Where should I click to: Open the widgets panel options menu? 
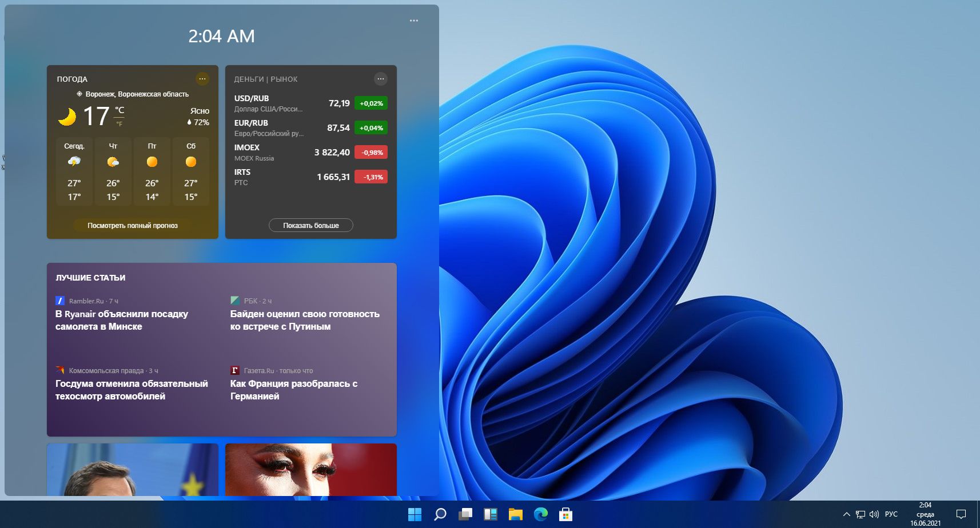tap(414, 21)
